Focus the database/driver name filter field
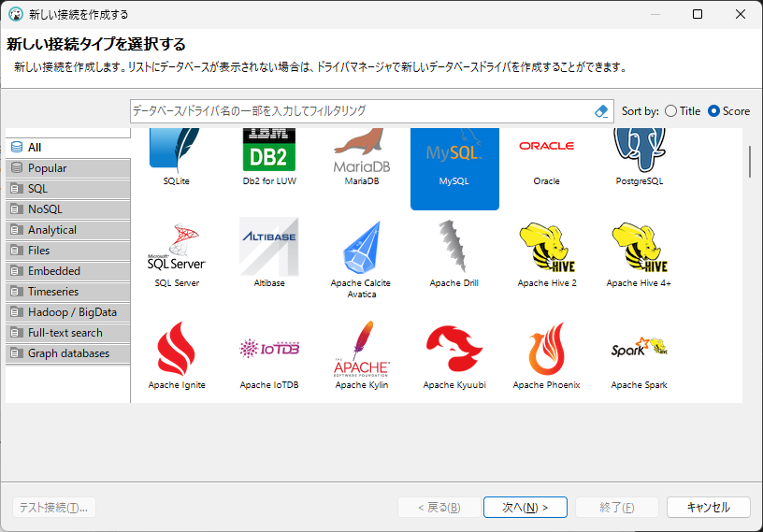 [361, 111]
